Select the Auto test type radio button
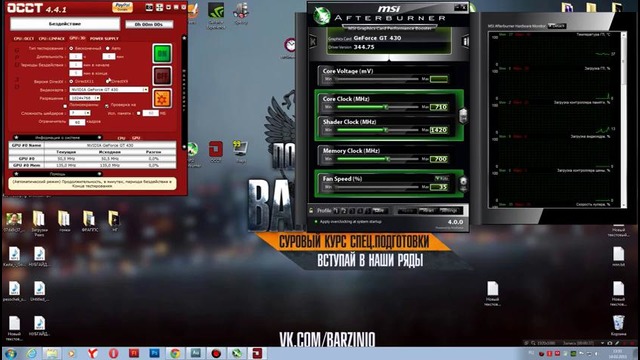 (x=108, y=48)
